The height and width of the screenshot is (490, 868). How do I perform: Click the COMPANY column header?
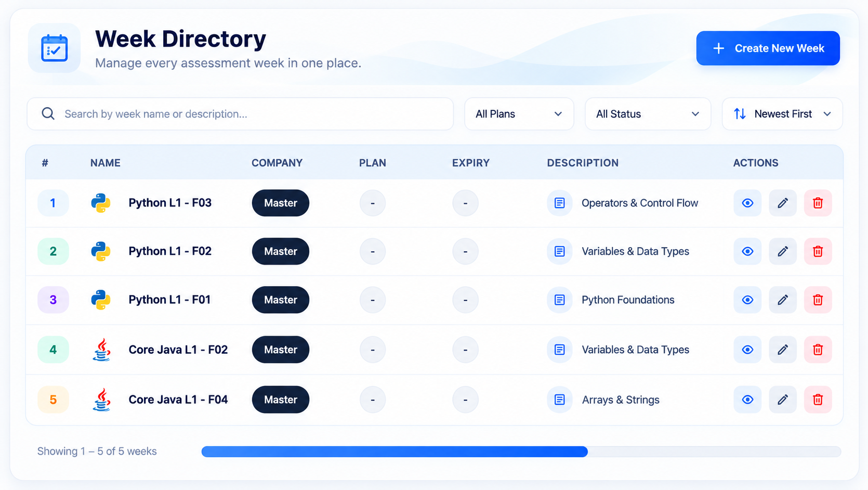pyautogui.click(x=277, y=163)
